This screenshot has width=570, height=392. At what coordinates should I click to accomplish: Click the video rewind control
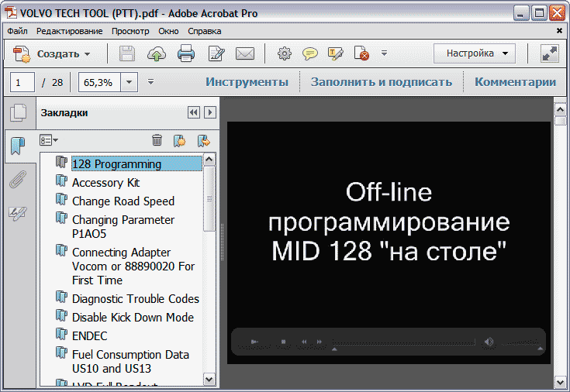304,342
